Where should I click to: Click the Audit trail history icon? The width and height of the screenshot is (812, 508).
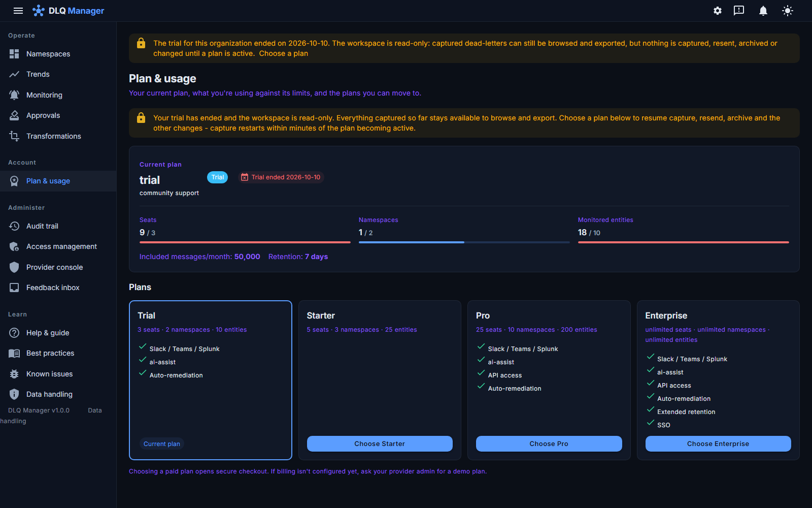point(14,226)
